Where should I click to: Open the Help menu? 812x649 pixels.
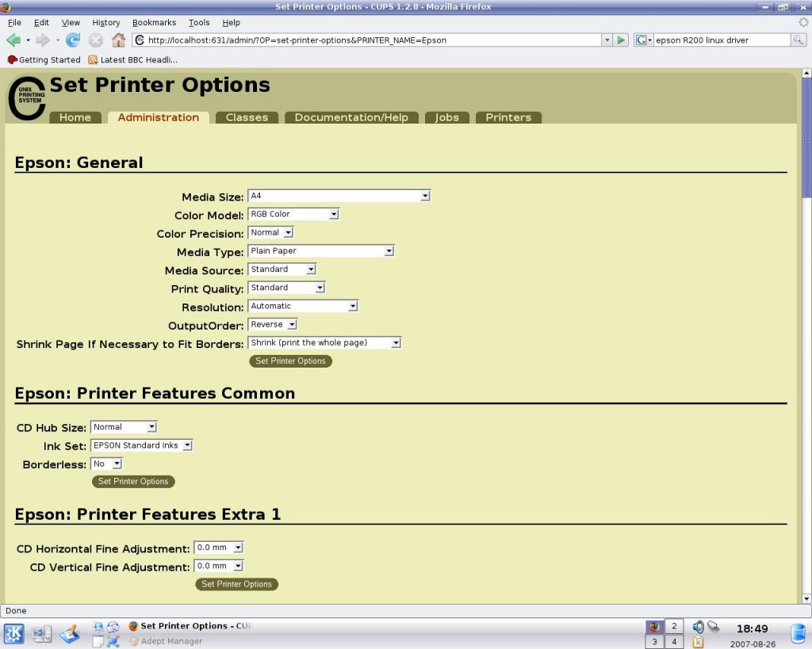231,22
